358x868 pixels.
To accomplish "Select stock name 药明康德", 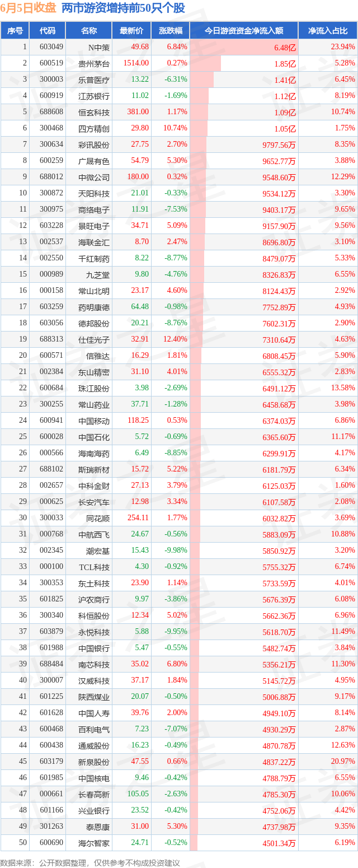I will click(x=94, y=307).
